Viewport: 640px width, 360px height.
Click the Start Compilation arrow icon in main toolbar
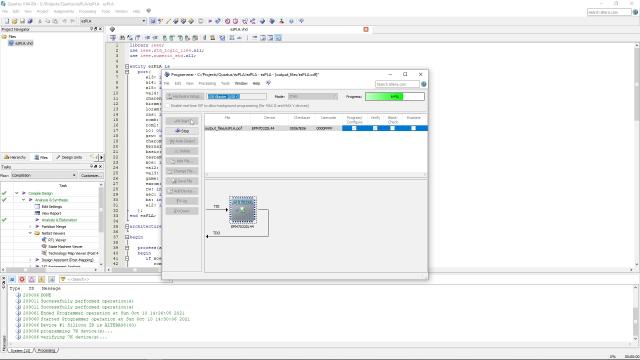(x=210, y=21)
